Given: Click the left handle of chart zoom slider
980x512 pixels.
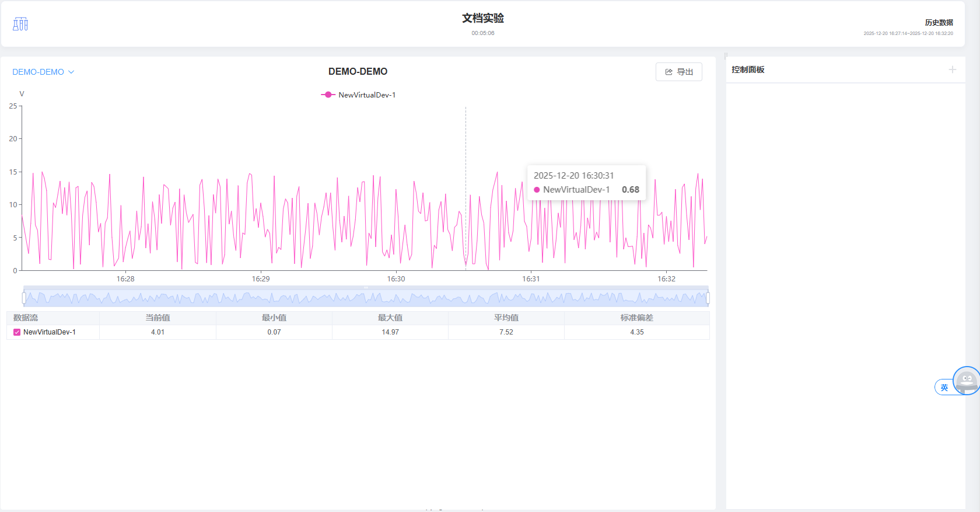Looking at the screenshot, I should (x=24, y=298).
